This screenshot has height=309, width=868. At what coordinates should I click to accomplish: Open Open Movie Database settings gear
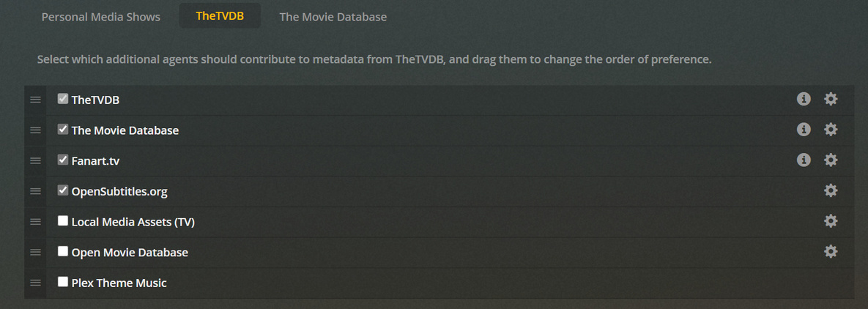point(830,251)
